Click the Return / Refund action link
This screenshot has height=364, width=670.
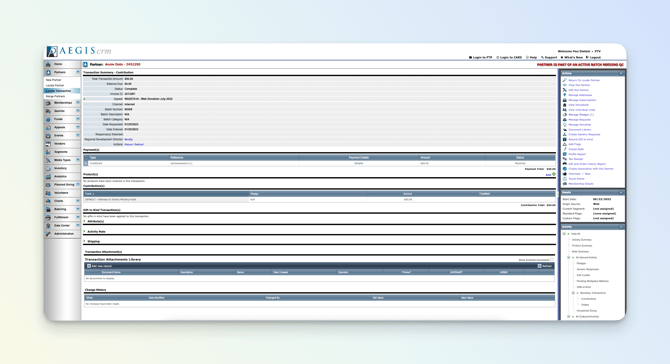(134, 144)
